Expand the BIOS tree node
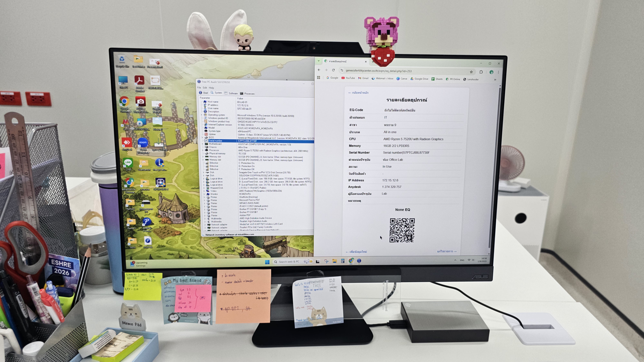This screenshot has height=362, width=644. coord(202,137)
